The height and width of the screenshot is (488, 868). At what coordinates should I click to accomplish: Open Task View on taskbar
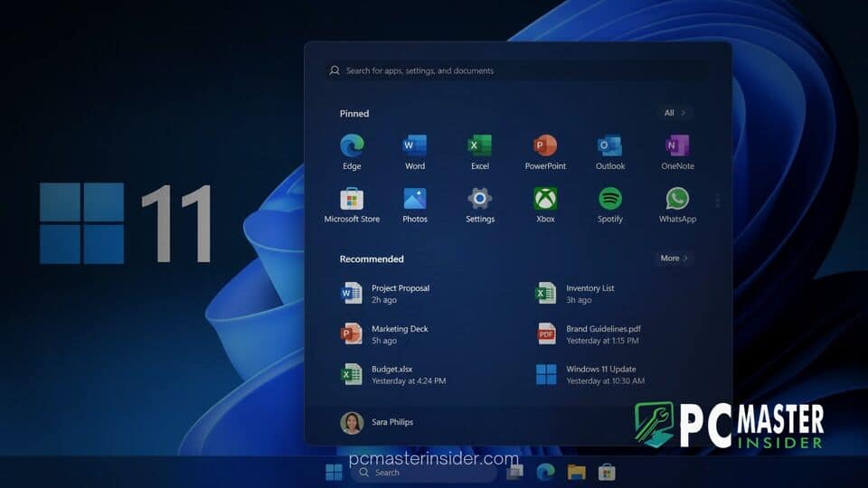(x=514, y=472)
